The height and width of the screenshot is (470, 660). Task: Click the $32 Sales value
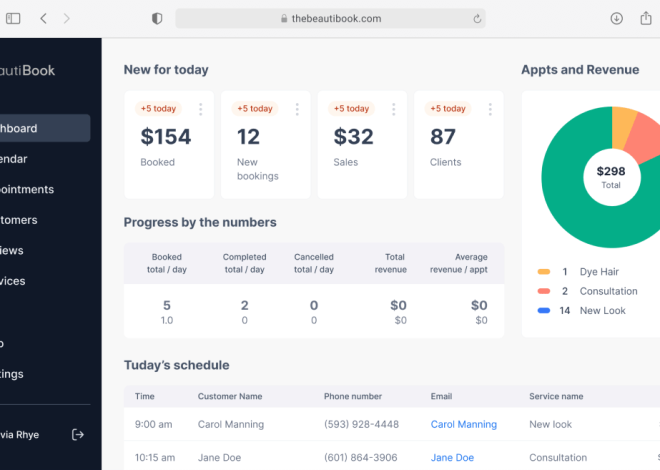pos(354,136)
